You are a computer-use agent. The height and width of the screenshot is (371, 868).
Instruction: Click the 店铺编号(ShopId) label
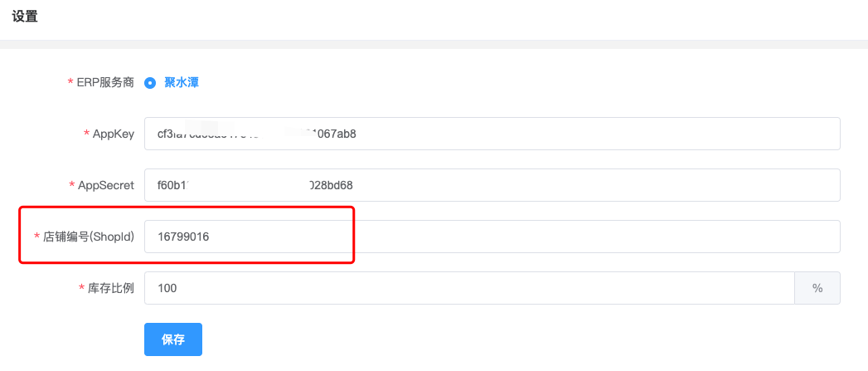90,237
